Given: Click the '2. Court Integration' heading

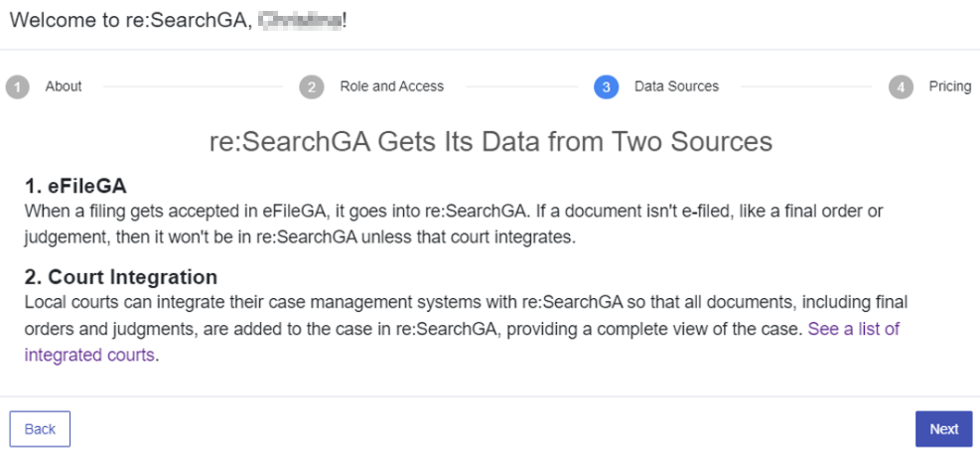Looking at the screenshot, I should [120, 277].
